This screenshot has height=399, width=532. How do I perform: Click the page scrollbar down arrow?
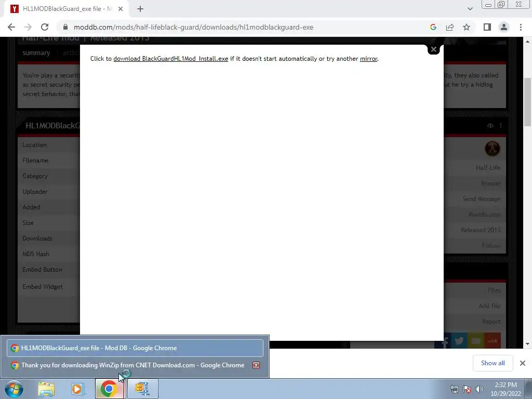click(x=528, y=344)
